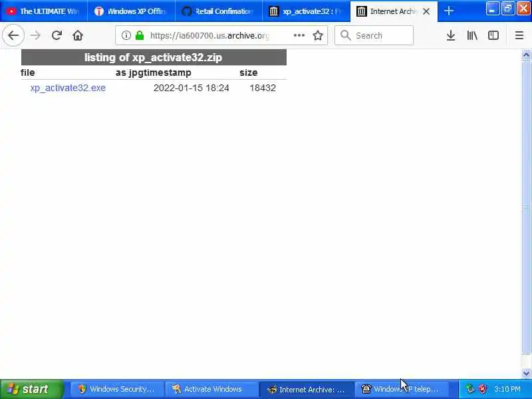Screen dimensions: 532x399
Task: Click the address bar URL
Action: coord(209,35)
